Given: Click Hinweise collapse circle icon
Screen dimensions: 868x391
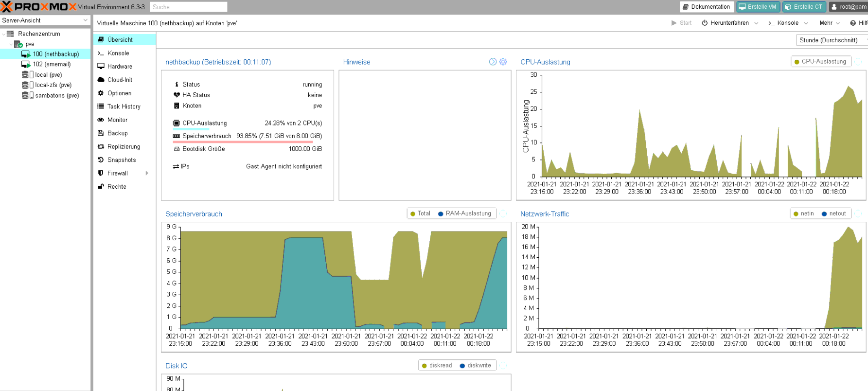Looking at the screenshot, I should tap(493, 62).
